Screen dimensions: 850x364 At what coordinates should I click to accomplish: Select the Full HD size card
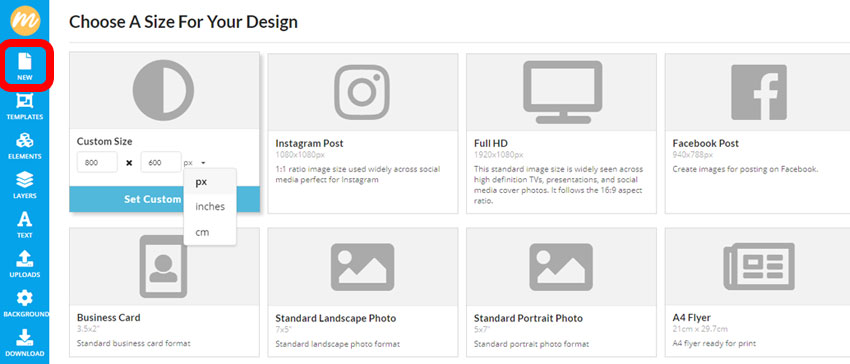(x=561, y=133)
